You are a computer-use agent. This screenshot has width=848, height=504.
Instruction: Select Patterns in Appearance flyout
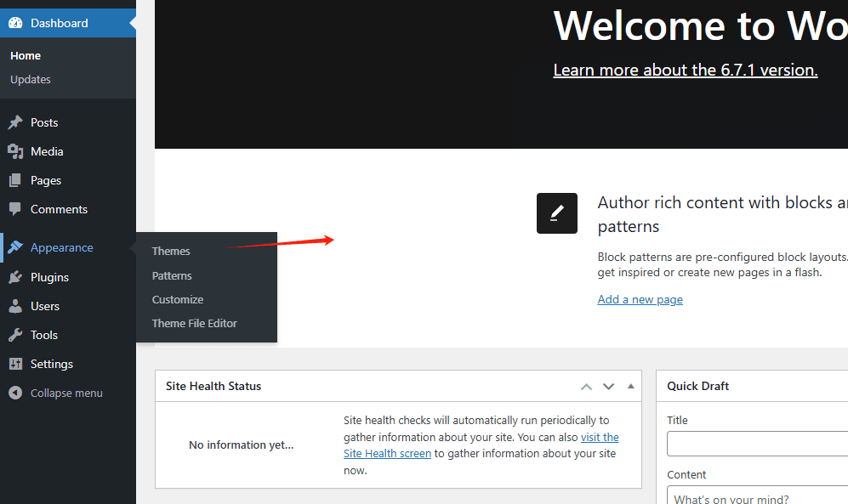(x=172, y=275)
